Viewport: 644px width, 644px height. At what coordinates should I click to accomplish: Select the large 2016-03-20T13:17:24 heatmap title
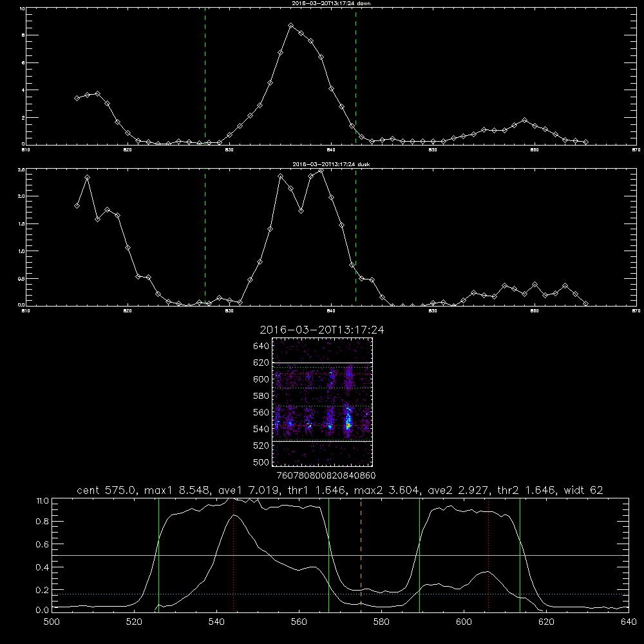[322, 330]
